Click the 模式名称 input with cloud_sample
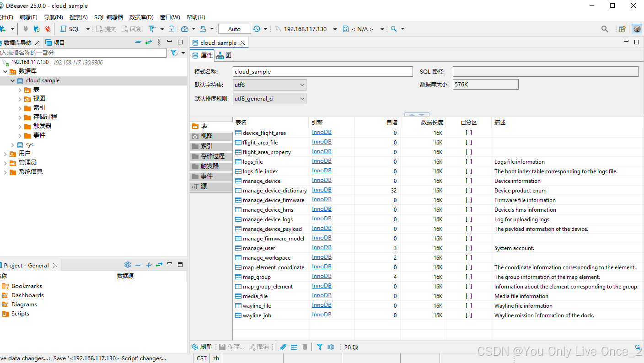This screenshot has height=363, width=644. 322,71
